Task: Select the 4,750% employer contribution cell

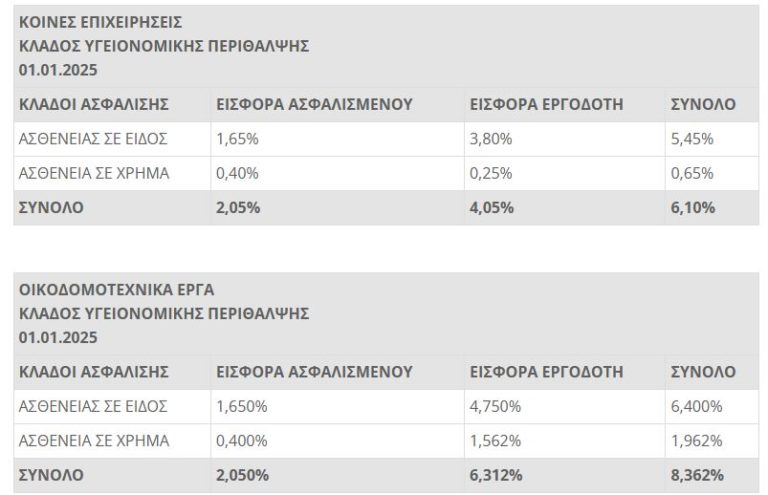Action: 494,406
